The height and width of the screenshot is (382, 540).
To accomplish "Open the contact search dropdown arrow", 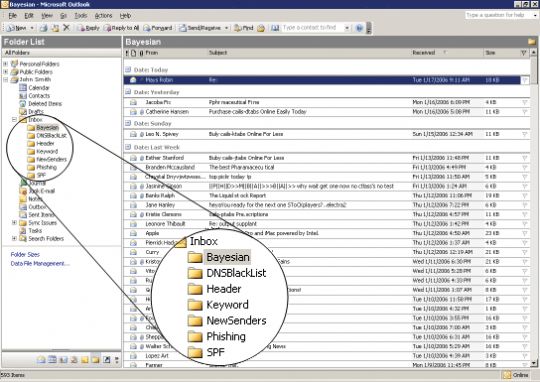I will coord(347,28).
